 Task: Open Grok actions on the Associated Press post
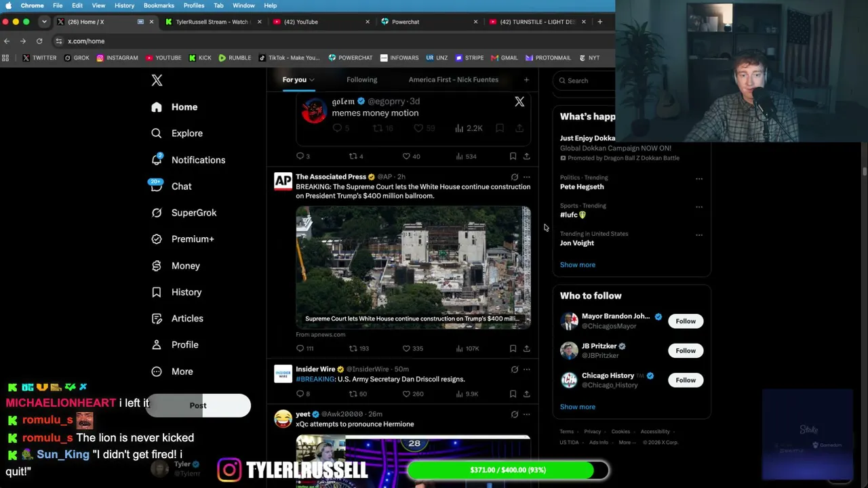(515, 177)
